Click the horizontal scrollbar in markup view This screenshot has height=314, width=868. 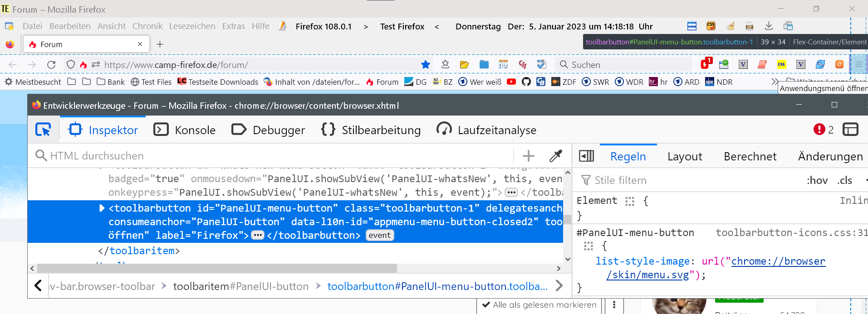pyautogui.click(x=217, y=268)
